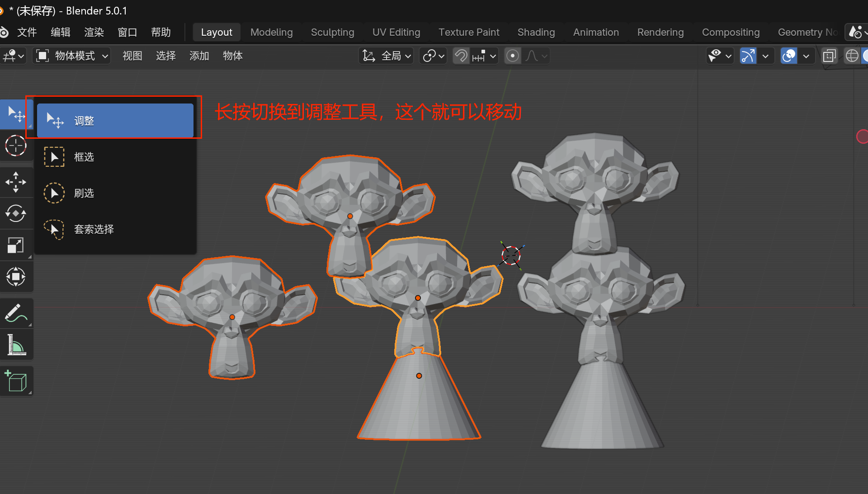Open the 文件 menu
Screen dimensions: 868x494
pos(27,33)
